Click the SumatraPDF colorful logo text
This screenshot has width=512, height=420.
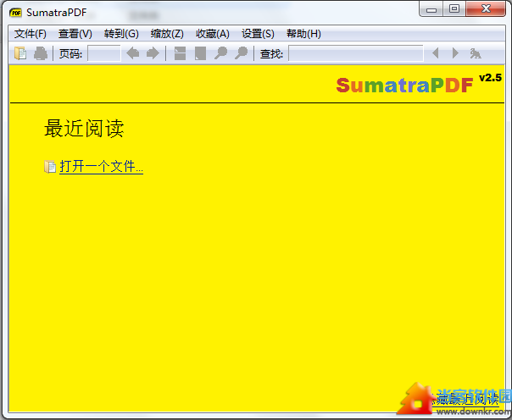pyautogui.click(x=404, y=85)
